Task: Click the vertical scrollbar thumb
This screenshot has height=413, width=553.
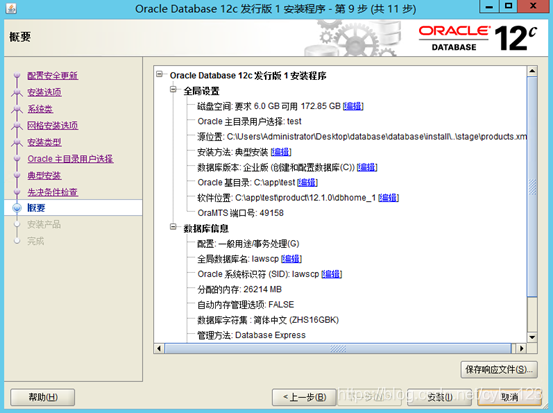Action: pyautogui.click(x=532, y=187)
